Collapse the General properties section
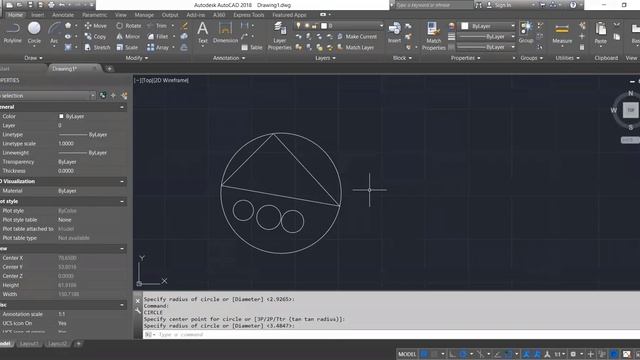Screen dimensions: 640x360 click(122, 107)
